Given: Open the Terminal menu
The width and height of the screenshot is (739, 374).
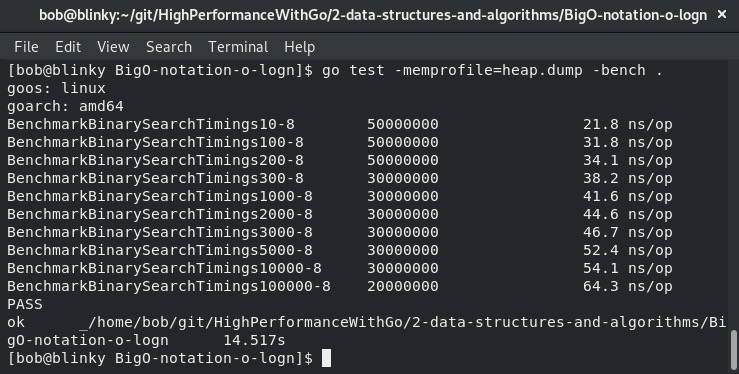Looking at the screenshot, I should (238, 47).
